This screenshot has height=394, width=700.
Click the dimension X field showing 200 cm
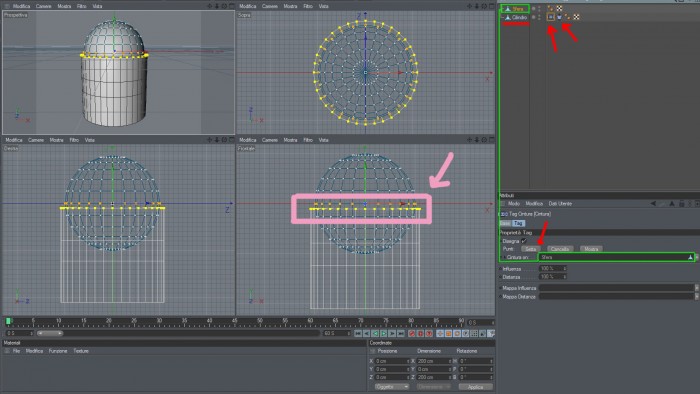pyautogui.click(x=433, y=361)
